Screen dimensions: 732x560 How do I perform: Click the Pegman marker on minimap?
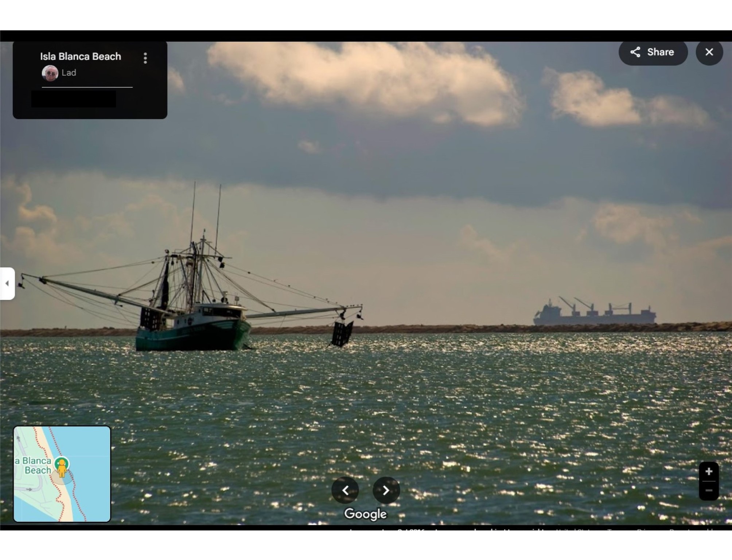[62, 467]
